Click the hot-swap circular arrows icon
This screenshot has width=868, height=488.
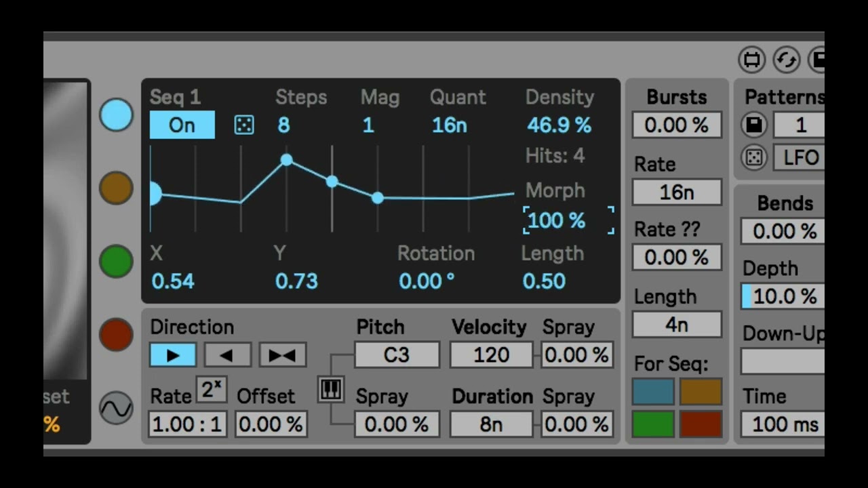(x=787, y=60)
